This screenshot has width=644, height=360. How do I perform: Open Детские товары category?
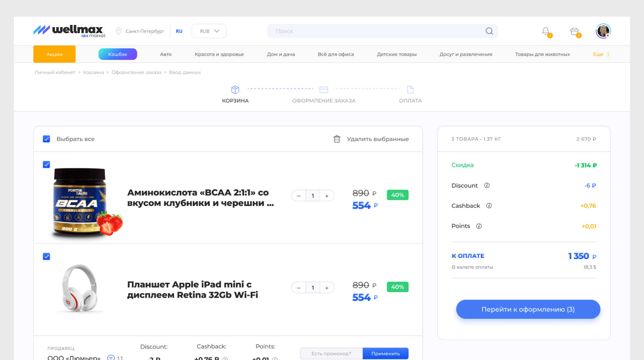[x=397, y=54]
